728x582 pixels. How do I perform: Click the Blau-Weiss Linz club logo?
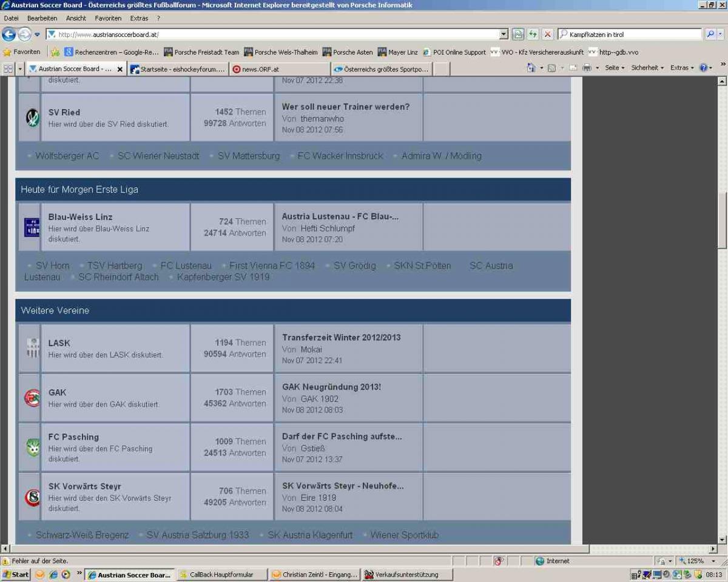(32, 227)
